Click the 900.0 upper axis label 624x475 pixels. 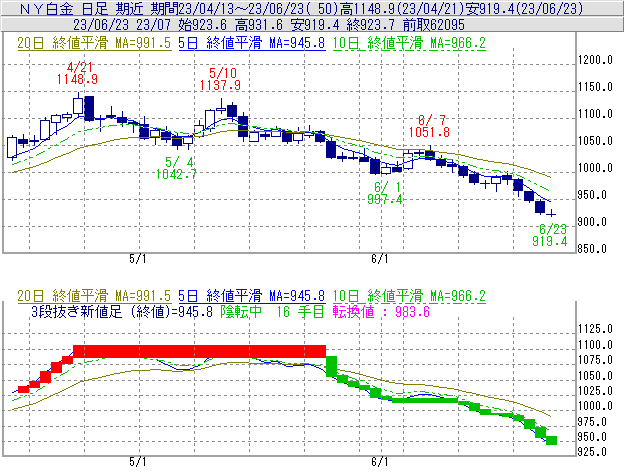pyautogui.click(x=592, y=222)
